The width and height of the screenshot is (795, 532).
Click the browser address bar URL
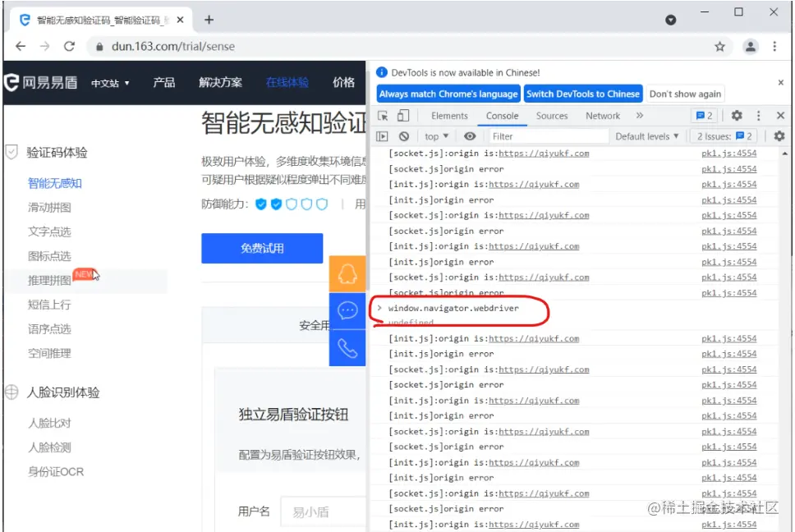[173, 47]
